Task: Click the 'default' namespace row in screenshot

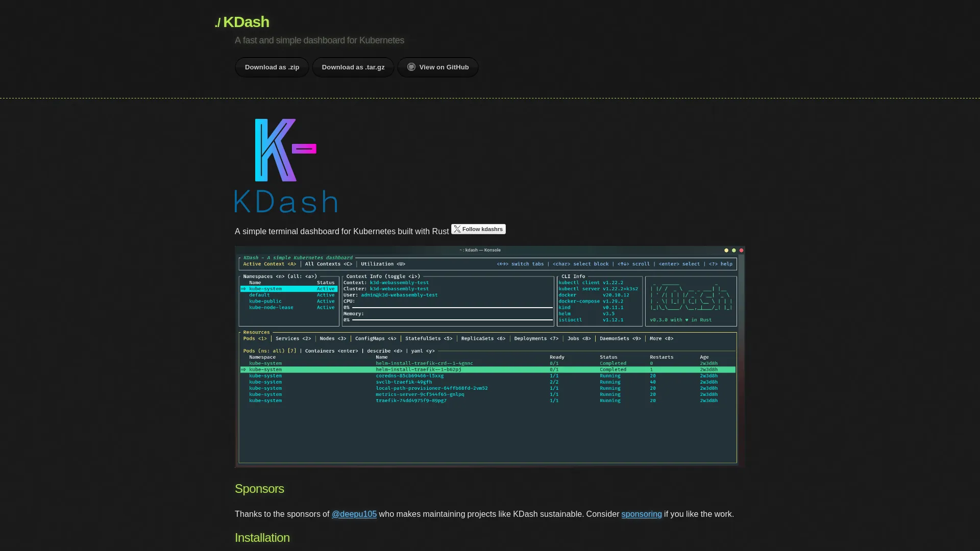Action: point(289,295)
